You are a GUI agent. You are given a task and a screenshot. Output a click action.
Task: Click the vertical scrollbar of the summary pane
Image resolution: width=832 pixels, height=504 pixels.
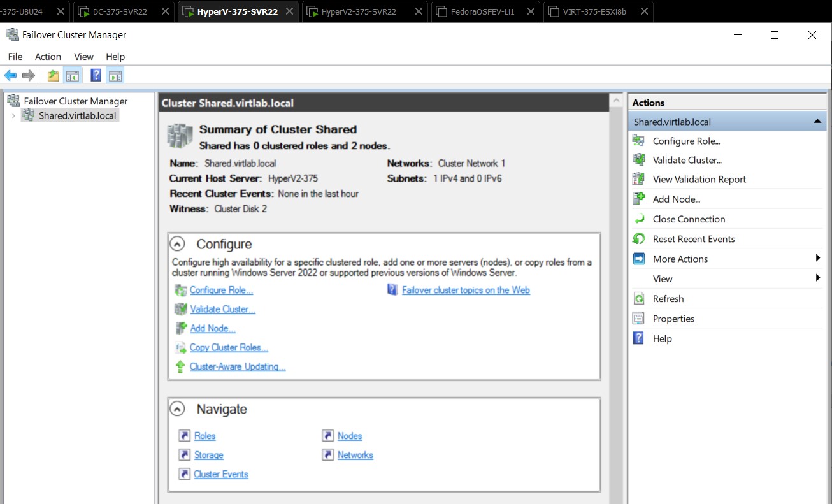pyautogui.click(x=615, y=255)
